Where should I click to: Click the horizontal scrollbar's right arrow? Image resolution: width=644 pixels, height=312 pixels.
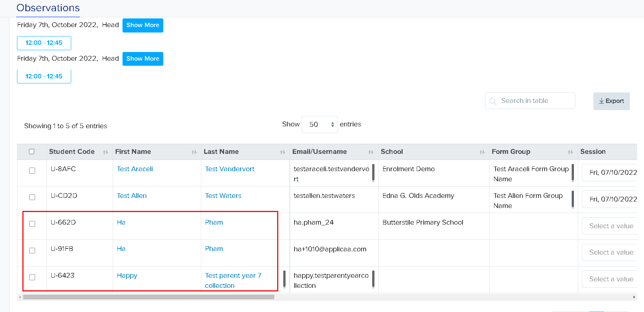634,297
